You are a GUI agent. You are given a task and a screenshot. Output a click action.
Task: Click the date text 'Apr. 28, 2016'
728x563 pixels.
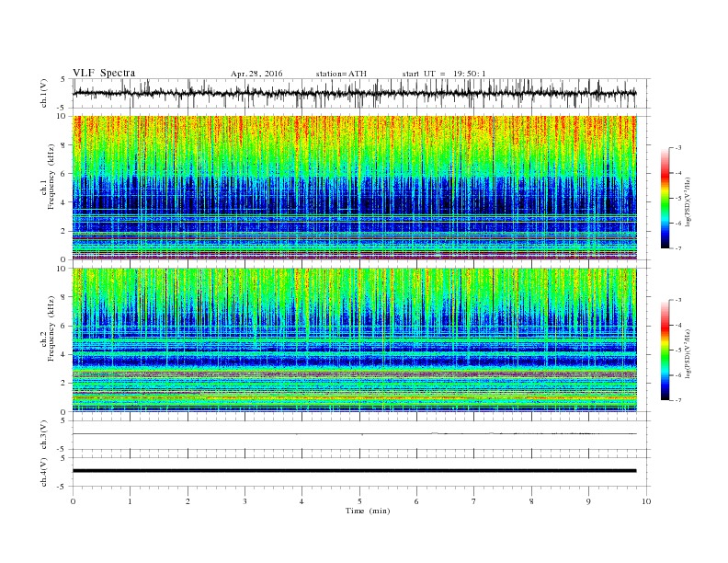[x=256, y=74]
